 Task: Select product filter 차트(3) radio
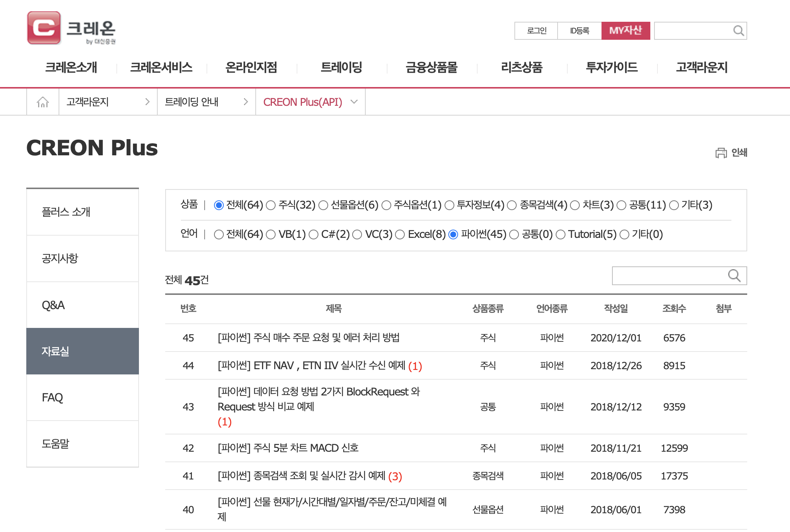pyautogui.click(x=575, y=205)
